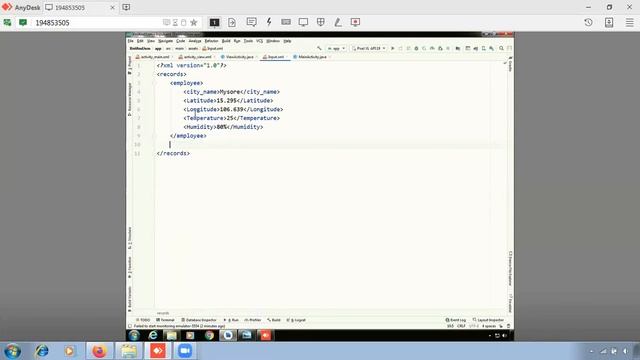Open the Build menu
Screen dimensions: 640x360
pyautogui.click(x=226, y=41)
